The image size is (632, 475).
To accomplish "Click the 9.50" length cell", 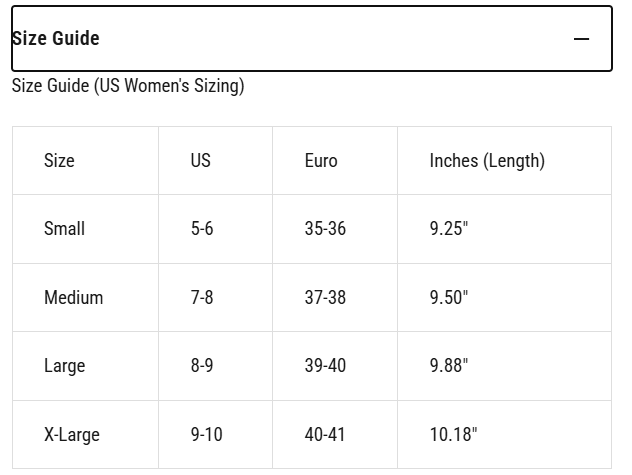I will tap(449, 298).
